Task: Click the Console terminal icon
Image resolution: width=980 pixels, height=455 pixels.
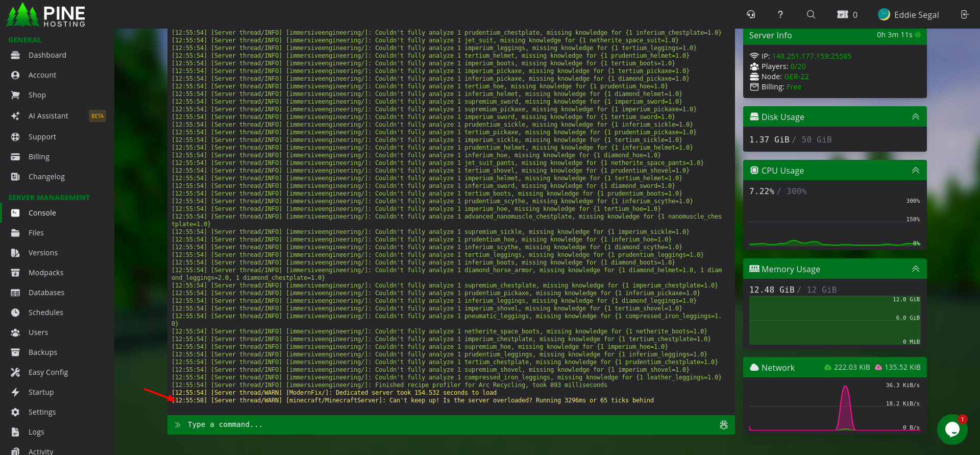Action: click(x=15, y=213)
